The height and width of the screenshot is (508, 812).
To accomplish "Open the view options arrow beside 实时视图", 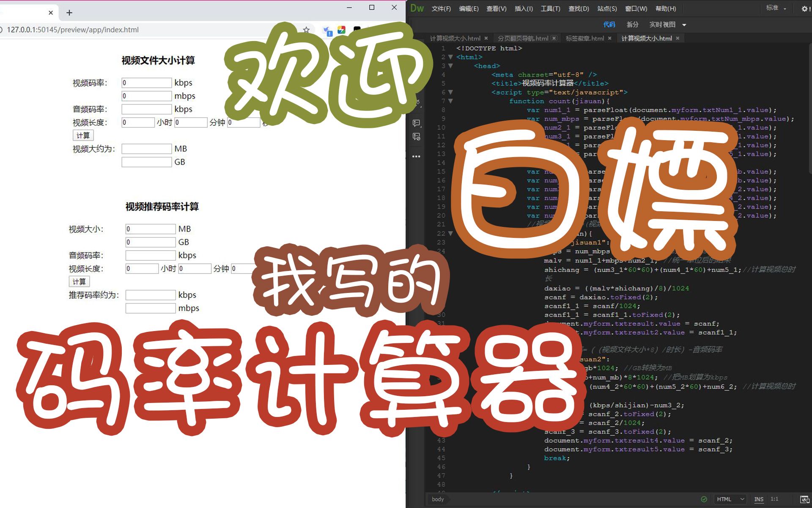I will click(684, 25).
